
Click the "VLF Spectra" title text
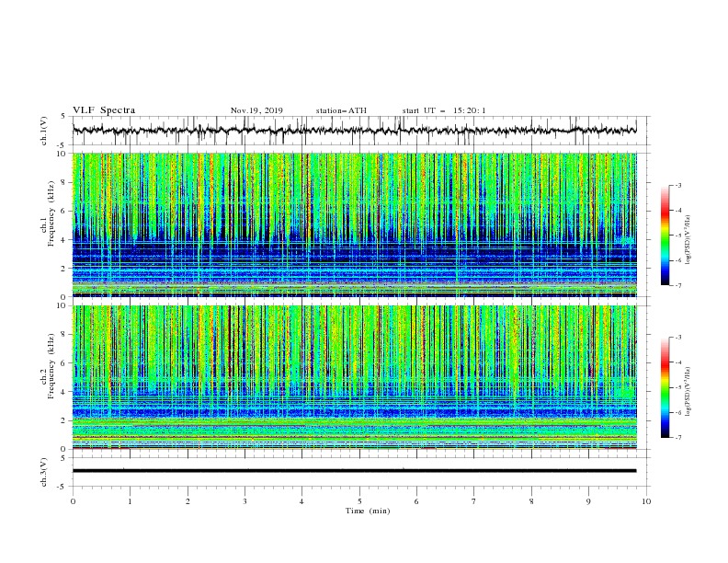(x=104, y=110)
